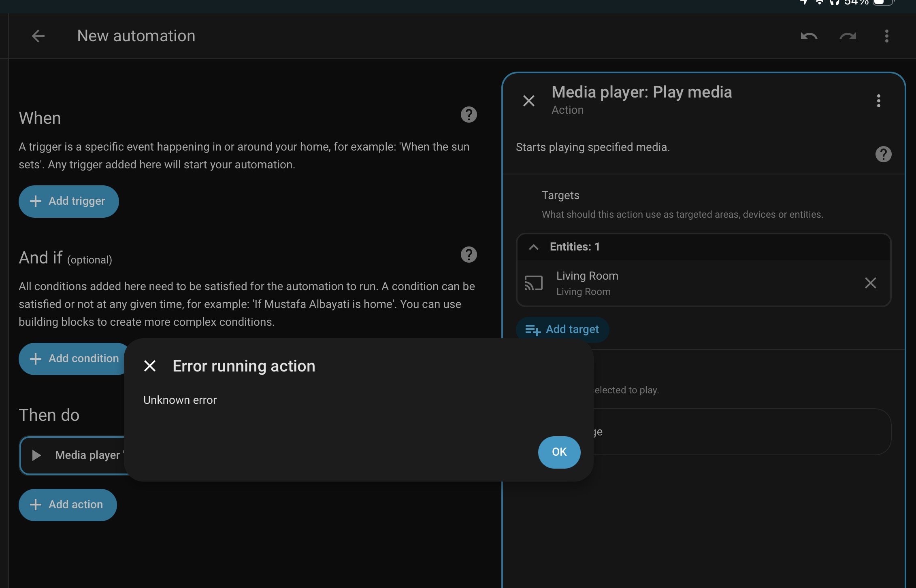916x588 pixels.
Task: Open the help icon for When section
Action: pyautogui.click(x=469, y=115)
